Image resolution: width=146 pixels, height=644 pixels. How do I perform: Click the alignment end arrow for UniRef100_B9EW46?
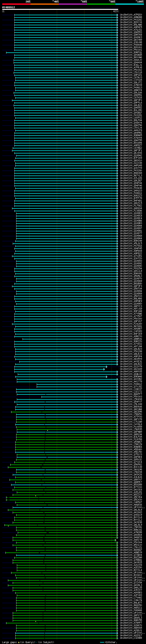[x=107, y=377]
